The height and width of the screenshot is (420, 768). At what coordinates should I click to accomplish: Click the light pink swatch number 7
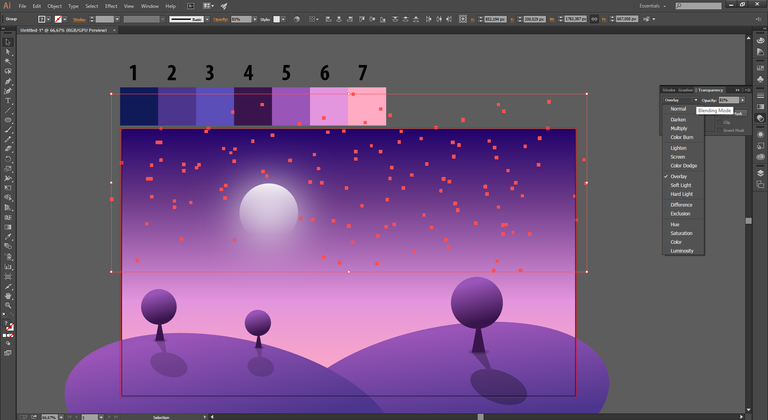[367, 106]
